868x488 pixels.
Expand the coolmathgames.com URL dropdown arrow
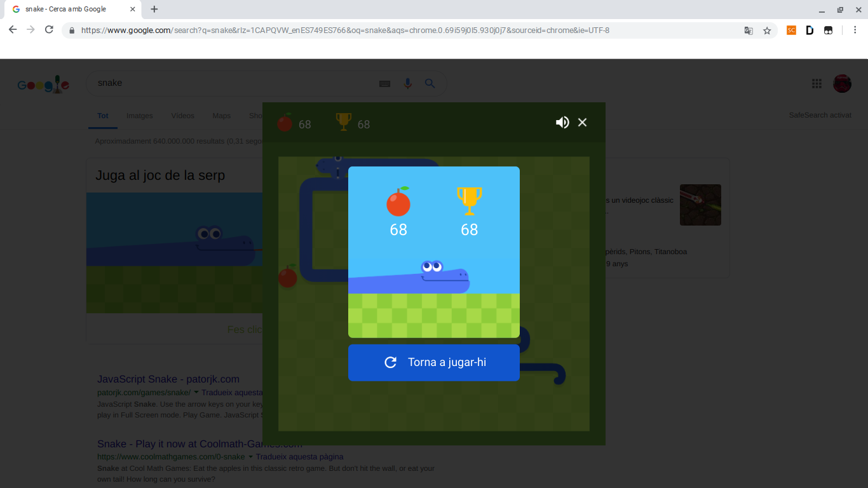[x=250, y=457]
